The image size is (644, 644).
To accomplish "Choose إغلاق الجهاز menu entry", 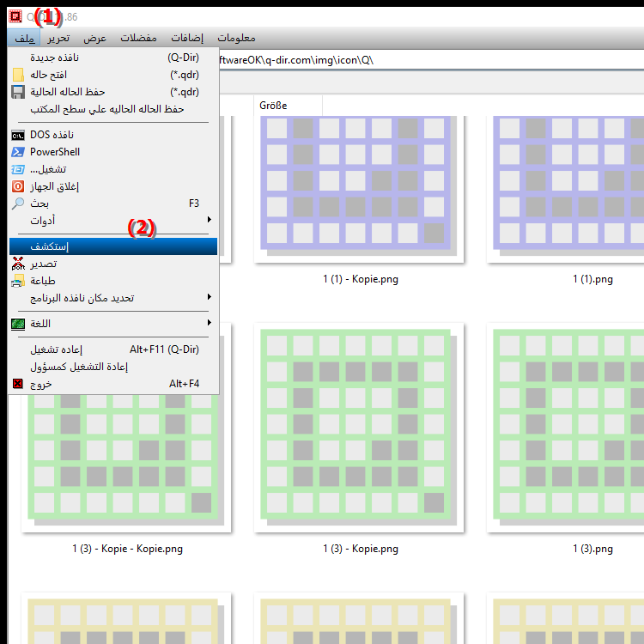I will pyautogui.click(x=113, y=186).
